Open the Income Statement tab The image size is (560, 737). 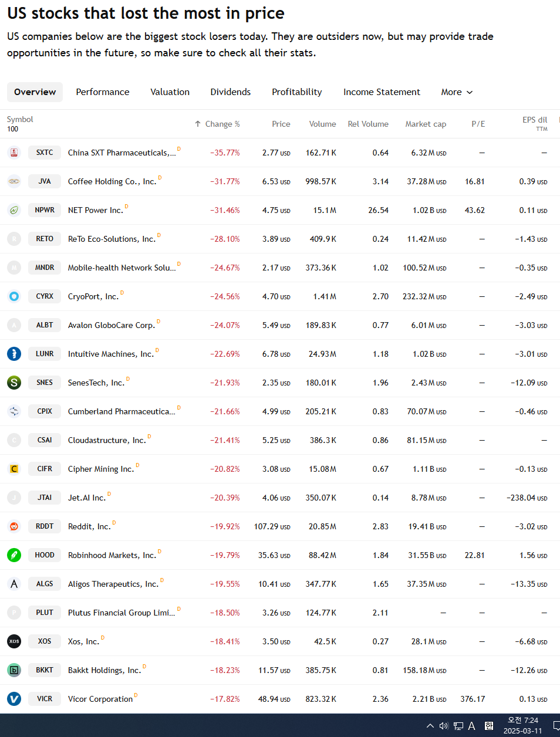pyautogui.click(x=382, y=92)
